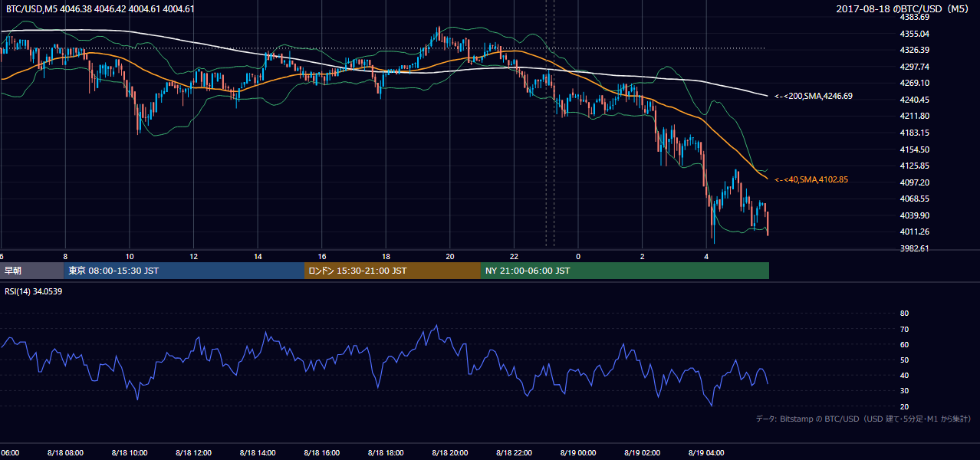Select the 40 SMA label reading 4102.85
980x460 pixels.
coord(811,179)
